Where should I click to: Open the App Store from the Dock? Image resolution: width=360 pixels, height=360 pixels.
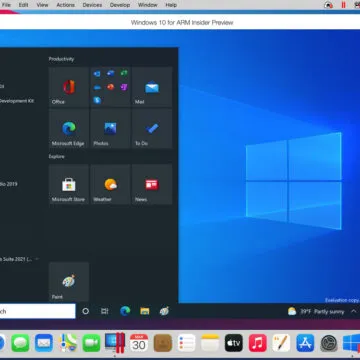pyautogui.click(x=305, y=343)
